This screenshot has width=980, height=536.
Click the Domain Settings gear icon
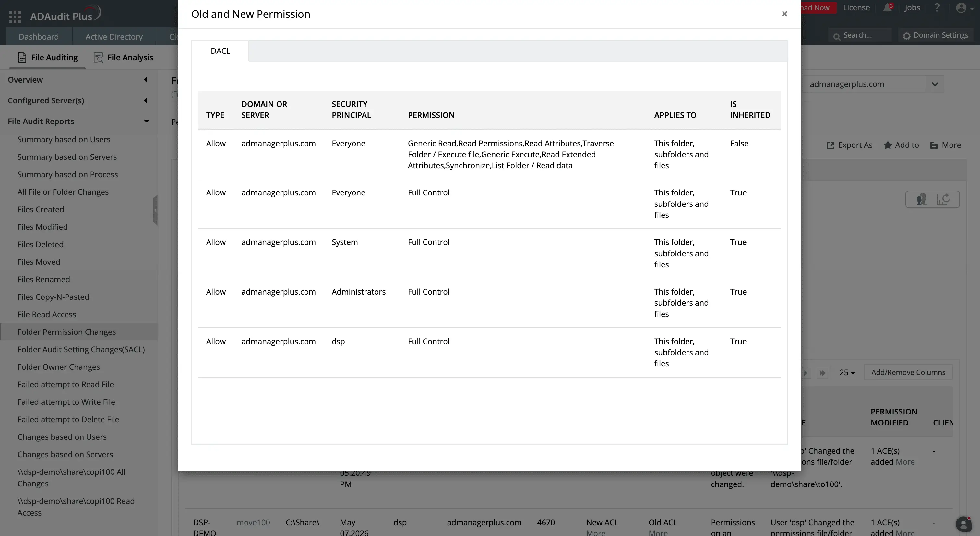pos(907,36)
